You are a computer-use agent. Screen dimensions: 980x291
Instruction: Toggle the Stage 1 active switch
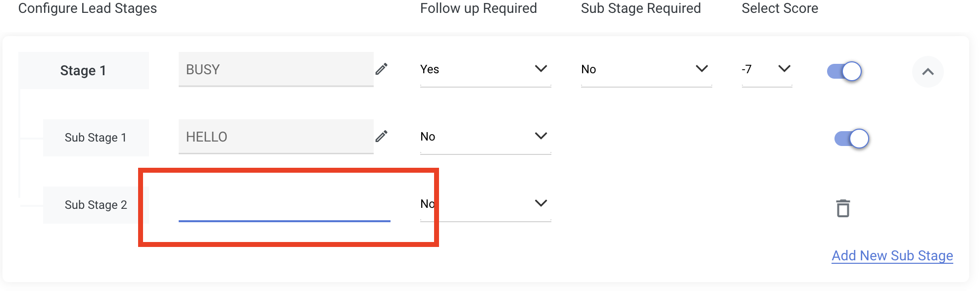844,71
